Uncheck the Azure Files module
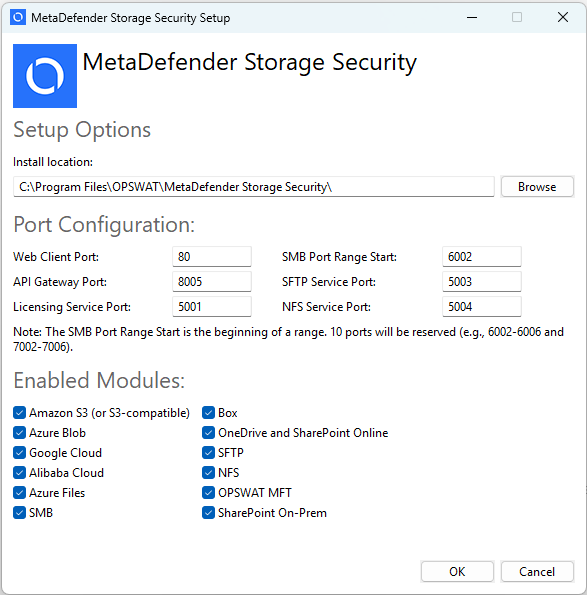Screen dimensions: 587x595 coord(19,493)
